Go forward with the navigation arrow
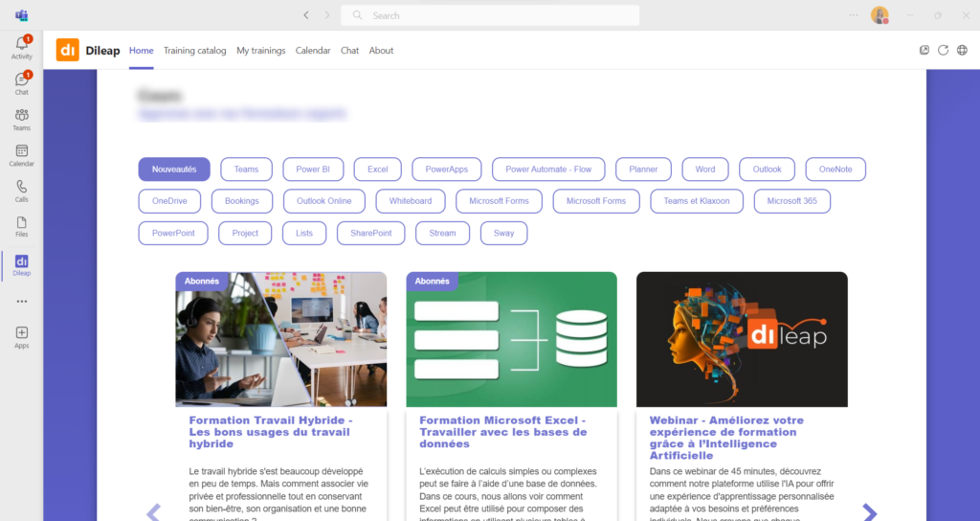 click(327, 15)
